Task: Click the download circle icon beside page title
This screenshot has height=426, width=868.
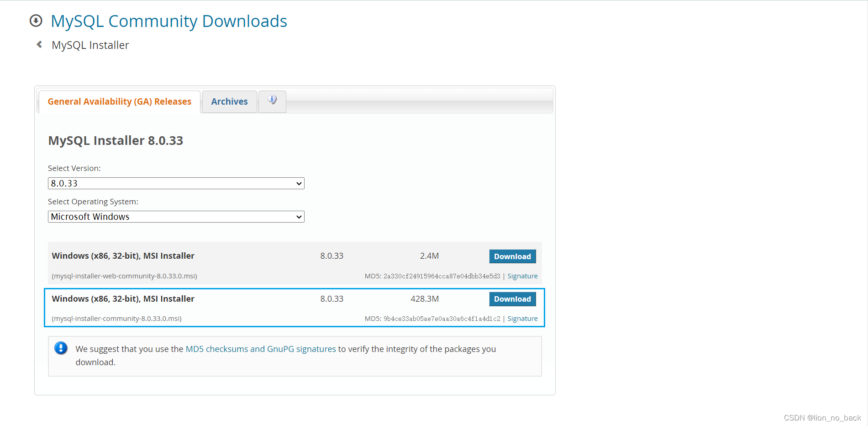Action: click(x=36, y=21)
